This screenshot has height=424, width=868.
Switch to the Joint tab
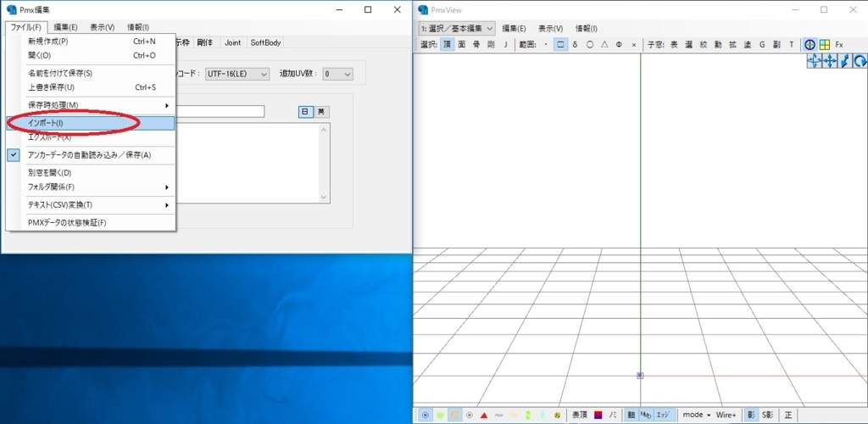click(233, 42)
